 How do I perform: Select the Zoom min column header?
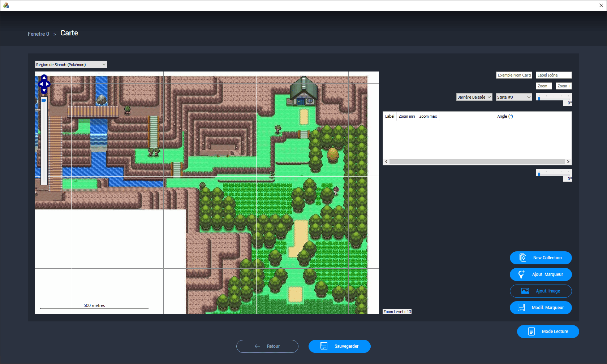[406, 116]
